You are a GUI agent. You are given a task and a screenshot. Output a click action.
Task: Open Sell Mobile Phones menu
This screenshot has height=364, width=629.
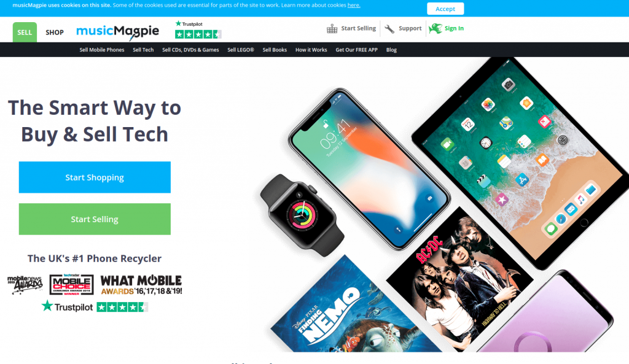102,50
